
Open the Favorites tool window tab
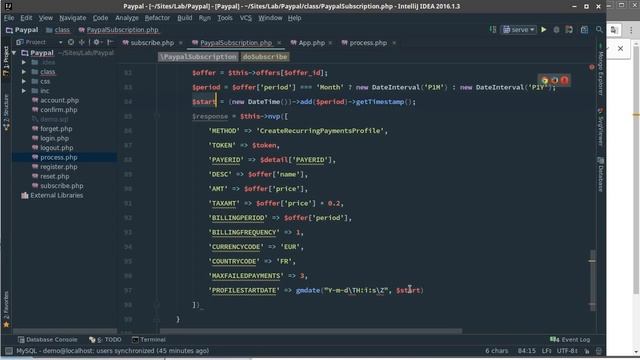tap(6, 309)
